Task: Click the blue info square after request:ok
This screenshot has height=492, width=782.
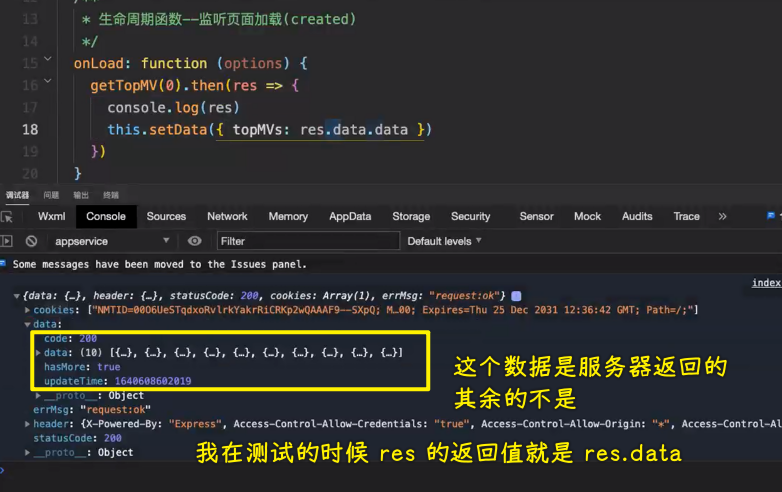Action: click(x=517, y=296)
